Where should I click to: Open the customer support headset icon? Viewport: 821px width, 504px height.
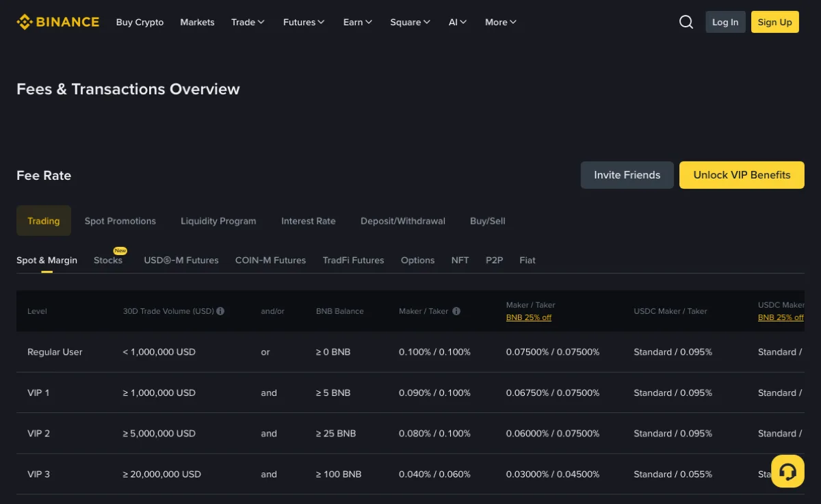[787, 471]
